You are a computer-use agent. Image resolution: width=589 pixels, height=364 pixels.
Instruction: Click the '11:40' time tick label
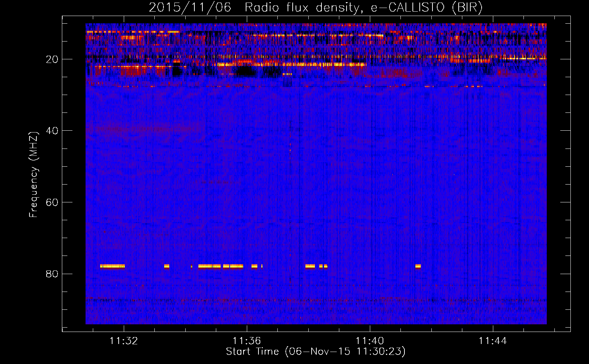click(x=370, y=341)
